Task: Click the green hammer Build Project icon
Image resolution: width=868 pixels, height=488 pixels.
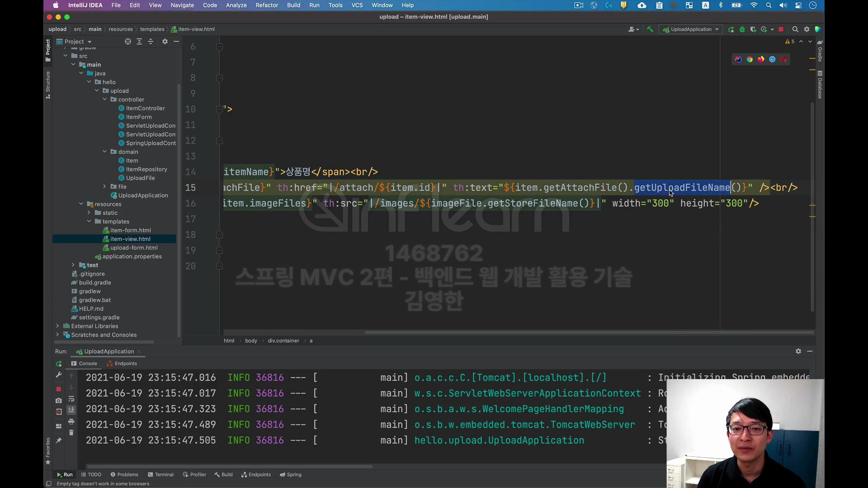Action: 650,29
